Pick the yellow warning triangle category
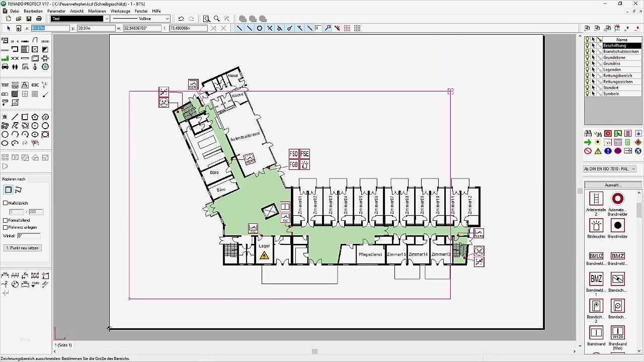Image resolution: width=644 pixels, height=362 pixels. pos(598,151)
